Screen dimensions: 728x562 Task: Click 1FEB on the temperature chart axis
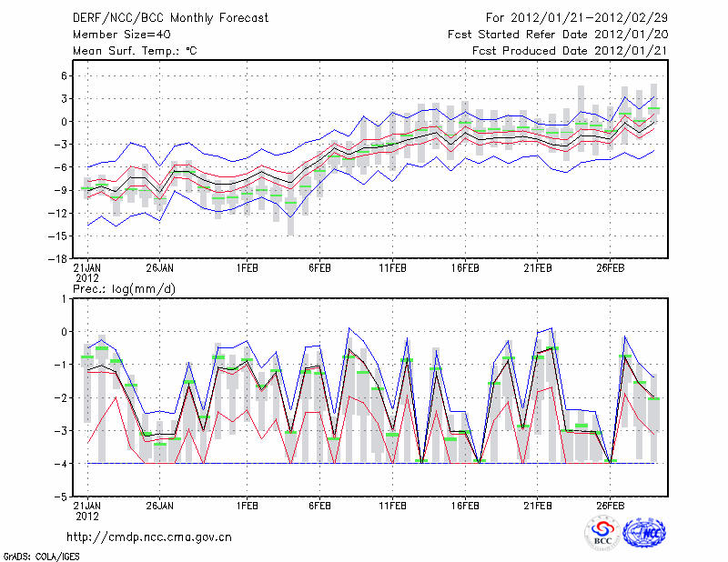point(247,268)
